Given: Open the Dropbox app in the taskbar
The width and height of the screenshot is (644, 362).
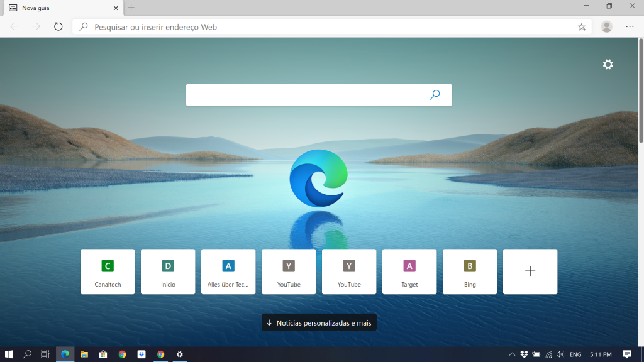Looking at the screenshot, I should pyautogui.click(x=142, y=354).
